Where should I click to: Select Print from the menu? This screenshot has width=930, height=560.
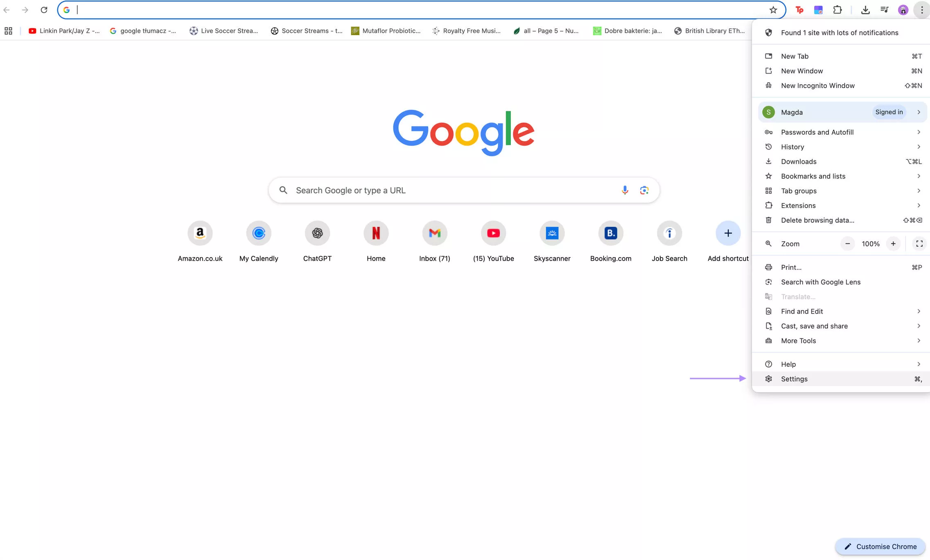[842, 267]
